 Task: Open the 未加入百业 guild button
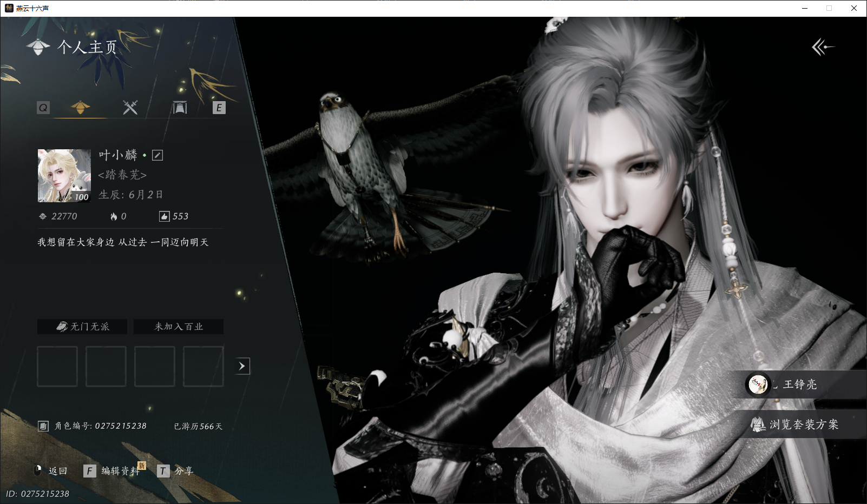tap(179, 327)
